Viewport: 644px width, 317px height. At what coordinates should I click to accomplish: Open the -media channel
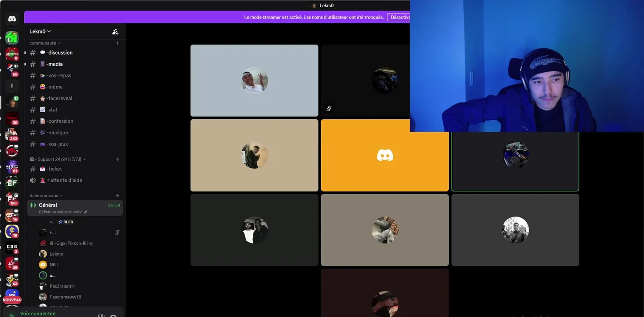tap(75, 64)
